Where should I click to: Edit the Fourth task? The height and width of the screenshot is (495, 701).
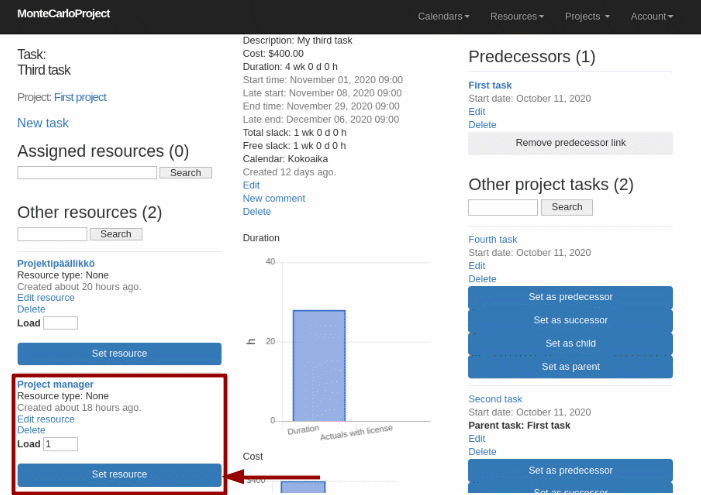click(x=477, y=266)
